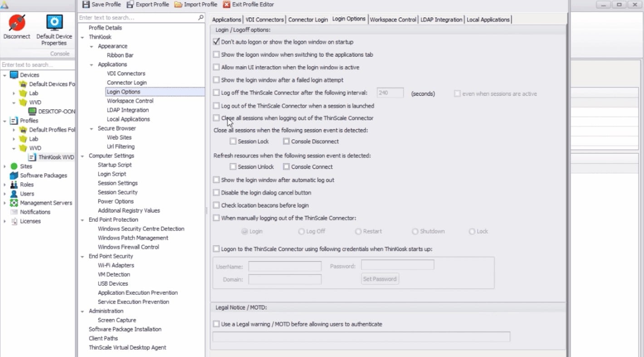The height and width of the screenshot is (357, 644).
Task: Click the search magnifier in profile tree
Action: (201, 18)
